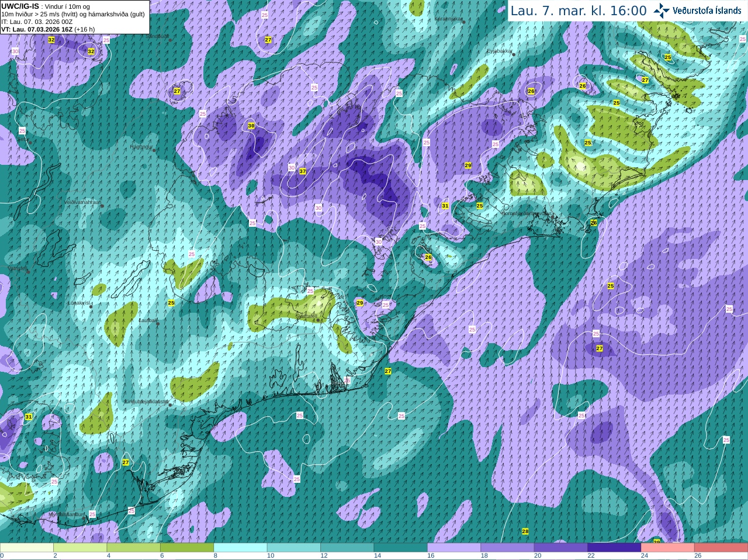This screenshot has width=748, height=560.
Task: Click the Setur station label
Action: pyautogui.click(x=22, y=139)
